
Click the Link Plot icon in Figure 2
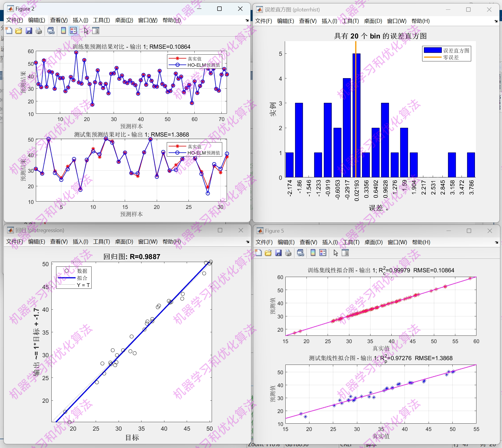[x=50, y=30]
